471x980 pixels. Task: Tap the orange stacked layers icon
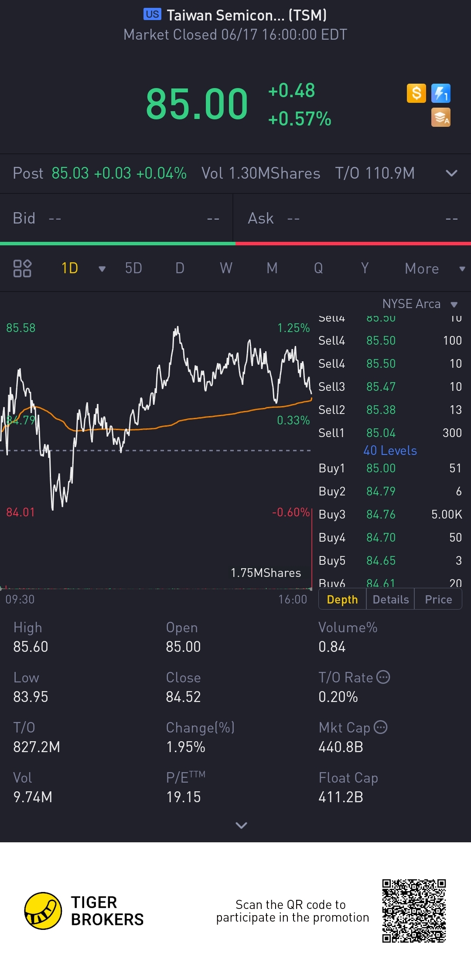tap(440, 117)
